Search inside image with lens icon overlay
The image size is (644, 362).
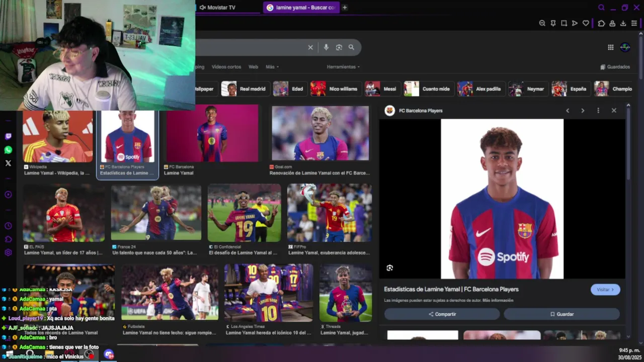tap(389, 268)
